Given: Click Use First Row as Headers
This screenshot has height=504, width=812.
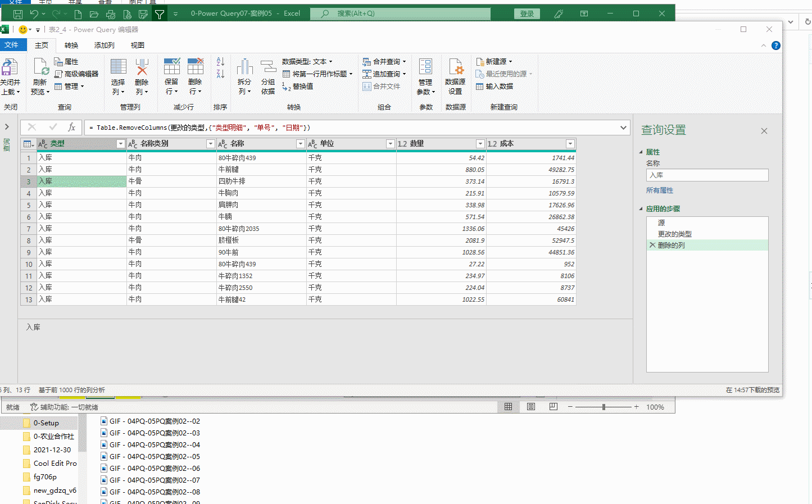Looking at the screenshot, I should click(317, 74).
